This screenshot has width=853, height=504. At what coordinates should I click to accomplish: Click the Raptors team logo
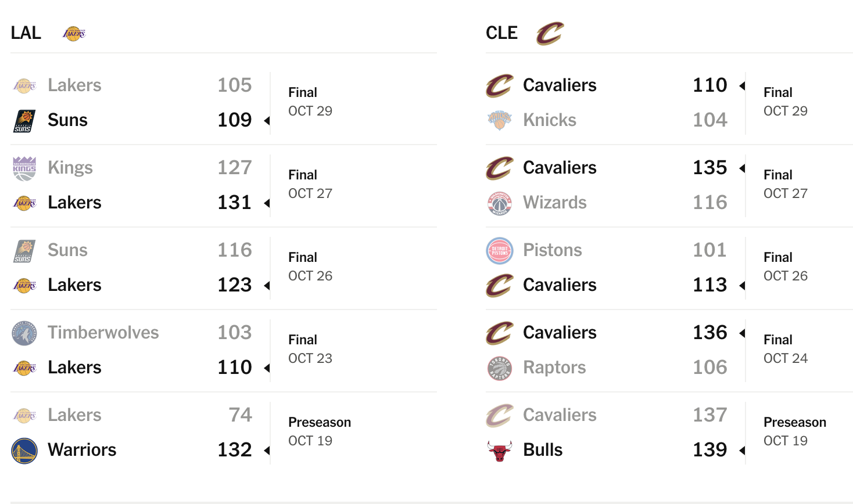pos(500,368)
